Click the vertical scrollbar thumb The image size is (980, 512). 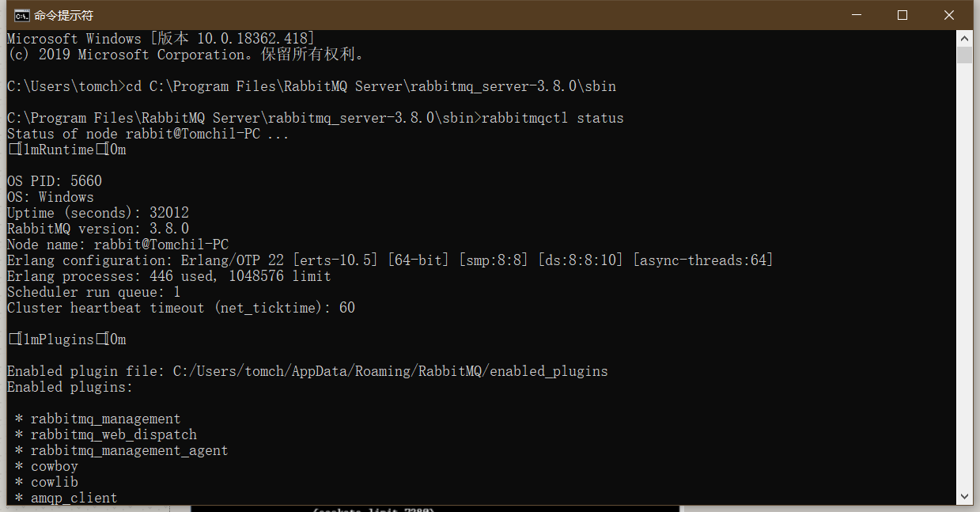point(964,55)
